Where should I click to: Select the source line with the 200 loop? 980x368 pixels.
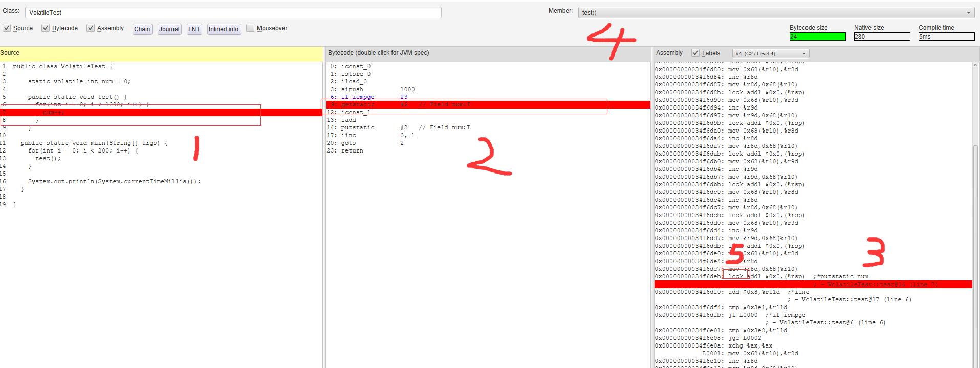pos(83,150)
